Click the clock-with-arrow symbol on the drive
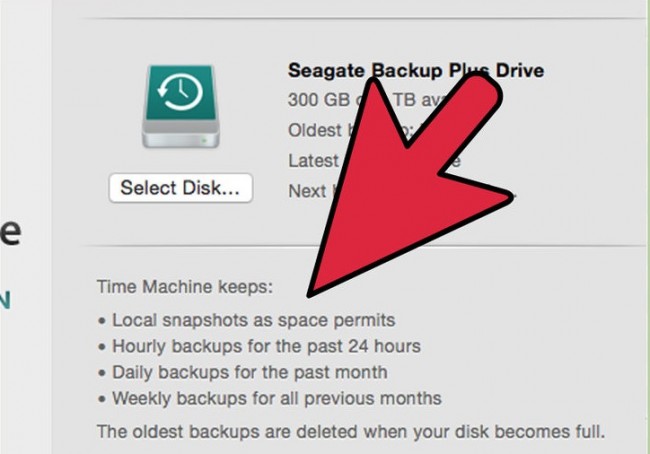Image resolution: width=650 pixels, height=454 pixels. pyautogui.click(x=180, y=91)
